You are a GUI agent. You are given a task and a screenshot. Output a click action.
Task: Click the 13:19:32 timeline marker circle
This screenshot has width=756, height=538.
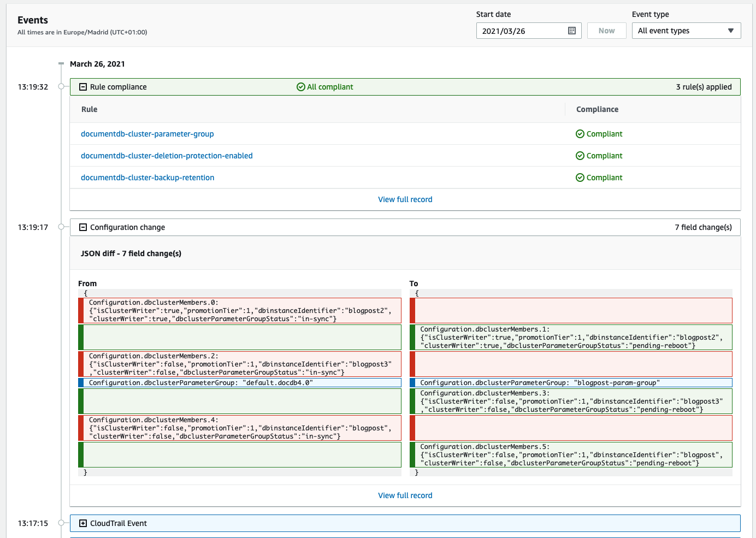[x=61, y=87]
